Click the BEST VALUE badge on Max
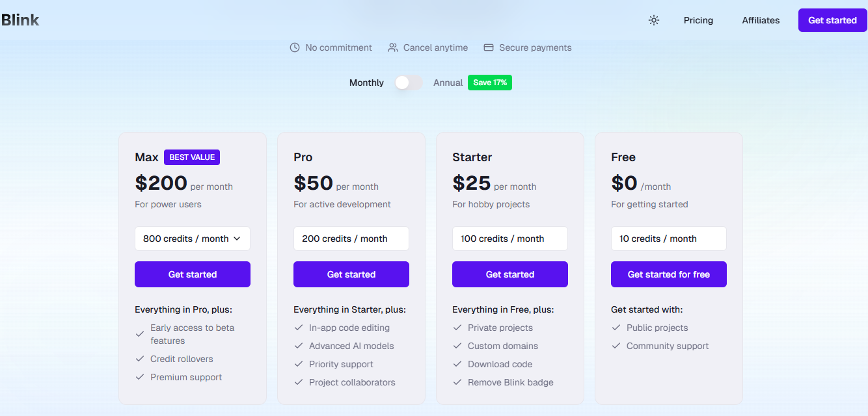The height and width of the screenshot is (416, 868). 191,157
